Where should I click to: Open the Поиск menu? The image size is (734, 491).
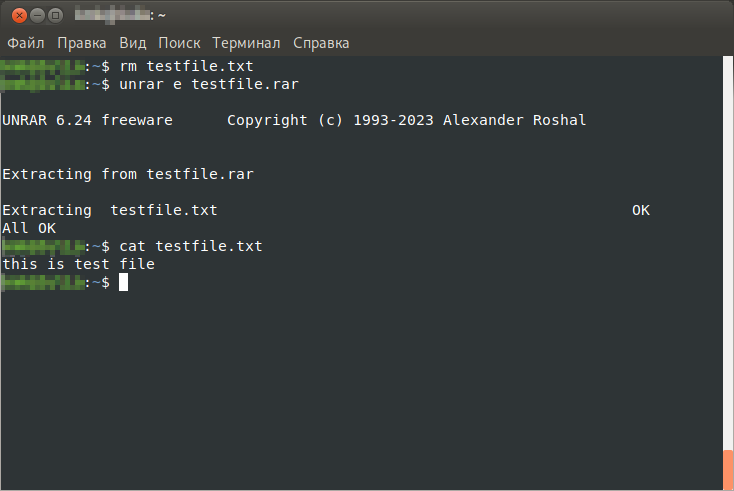179,43
